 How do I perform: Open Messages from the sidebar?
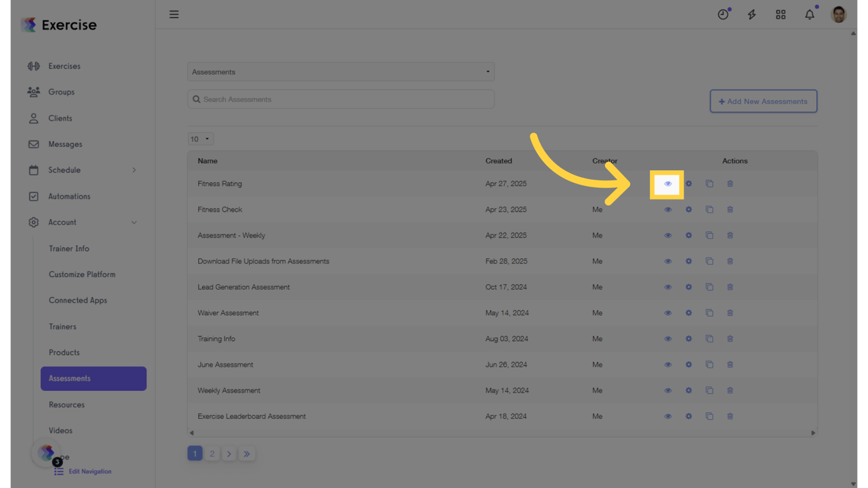pos(67,144)
